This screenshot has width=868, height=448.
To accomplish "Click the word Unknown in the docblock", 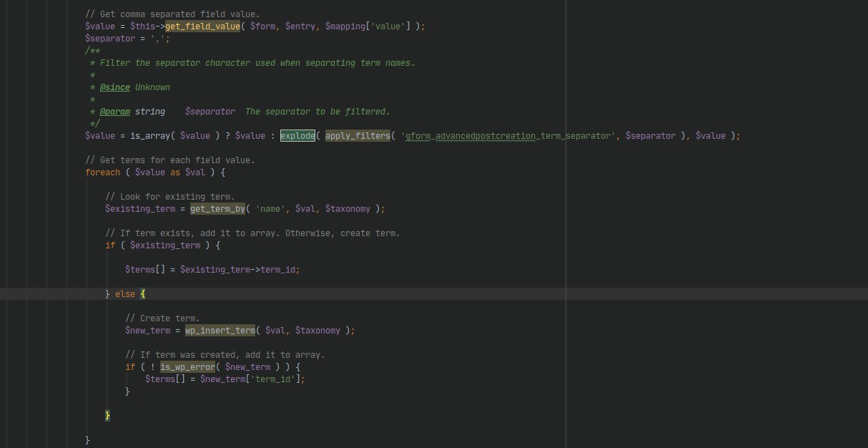I will 152,87.
